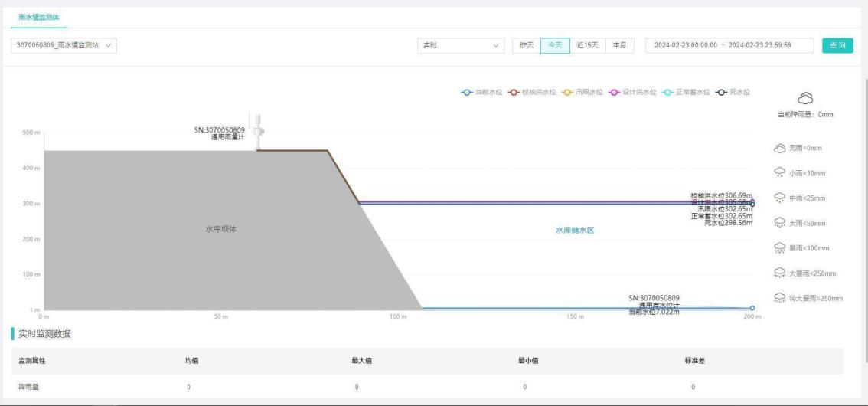
Task: Switch to the 雨水情监测体 tab
Action: [x=36, y=17]
